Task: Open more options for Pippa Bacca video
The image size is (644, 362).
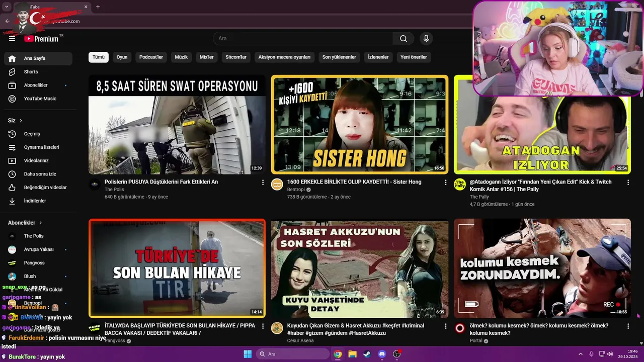Action: [x=263, y=326]
